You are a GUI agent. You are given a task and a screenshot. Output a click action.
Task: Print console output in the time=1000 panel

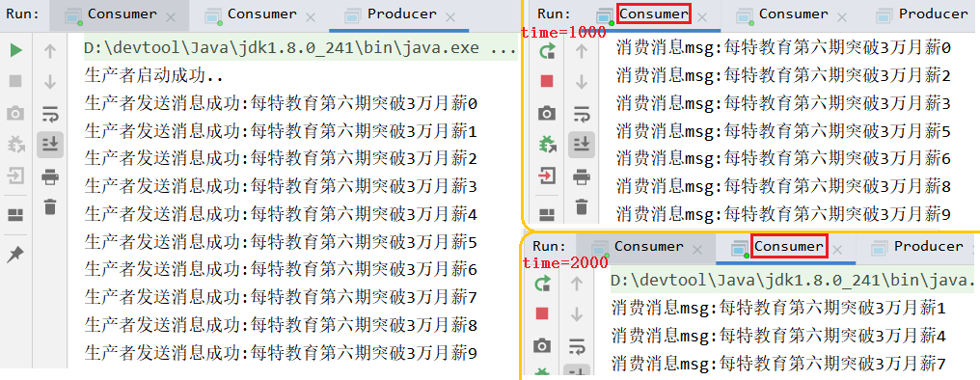pyautogui.click(x=582, y=177)
